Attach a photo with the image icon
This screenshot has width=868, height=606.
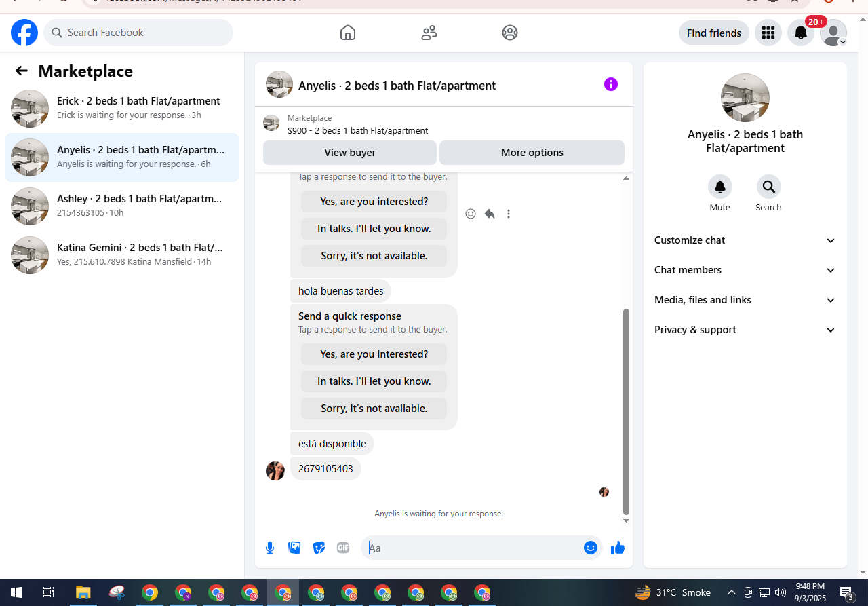[294, 548]
